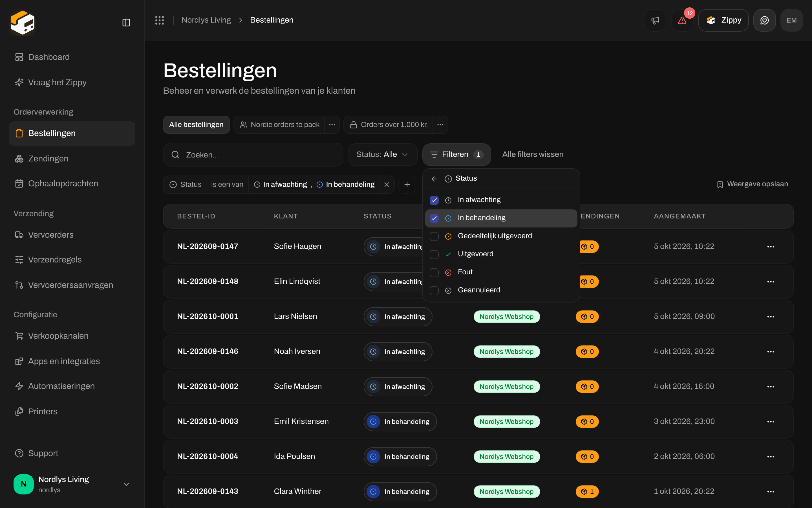Open order NL-202610-0003
The height and width of the screenshot is (508, 812).
point(207,421)
